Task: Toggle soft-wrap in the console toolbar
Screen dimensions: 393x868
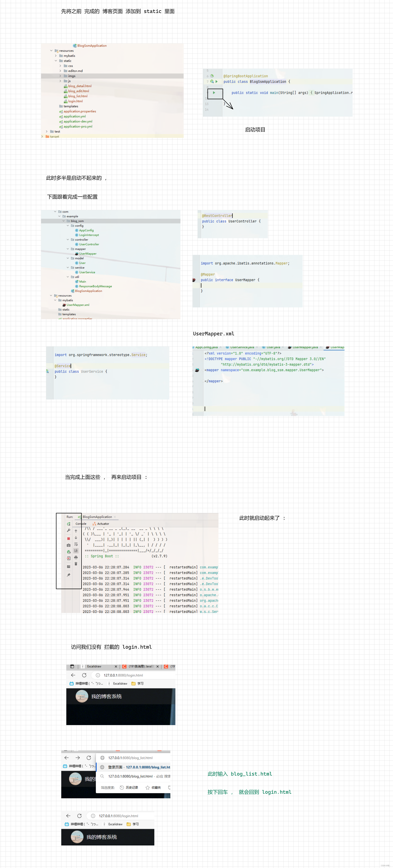Action: point(76,544)
